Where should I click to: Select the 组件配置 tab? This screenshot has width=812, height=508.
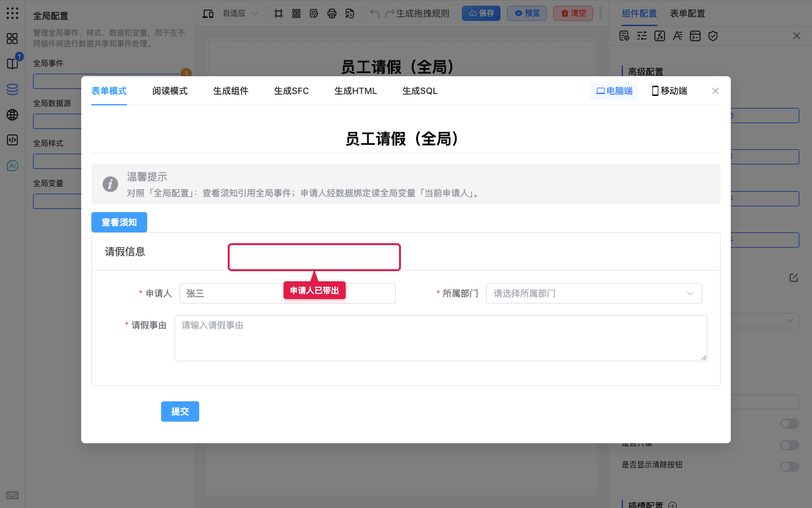coord(639,13)
